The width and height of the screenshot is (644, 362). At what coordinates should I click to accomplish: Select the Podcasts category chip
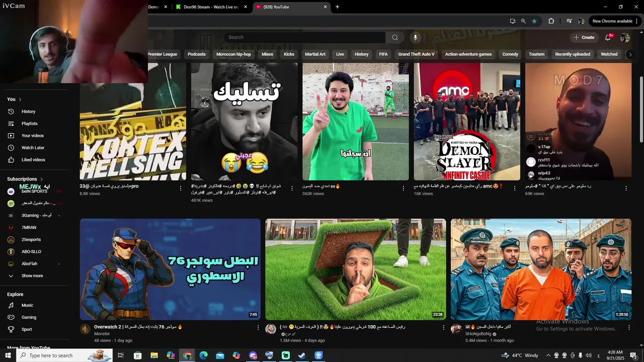point(197,54)
